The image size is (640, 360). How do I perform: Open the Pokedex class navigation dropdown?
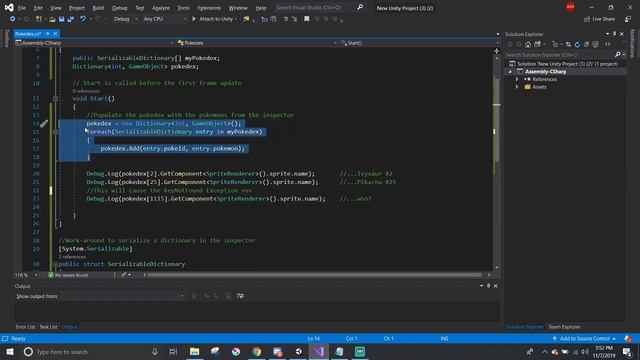(257, 43)
